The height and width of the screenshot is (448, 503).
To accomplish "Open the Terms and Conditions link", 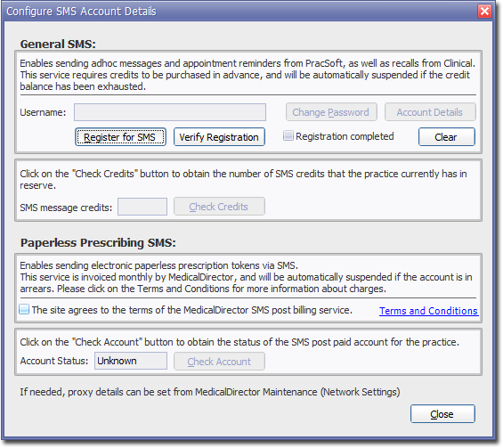I will pos(428,311).
